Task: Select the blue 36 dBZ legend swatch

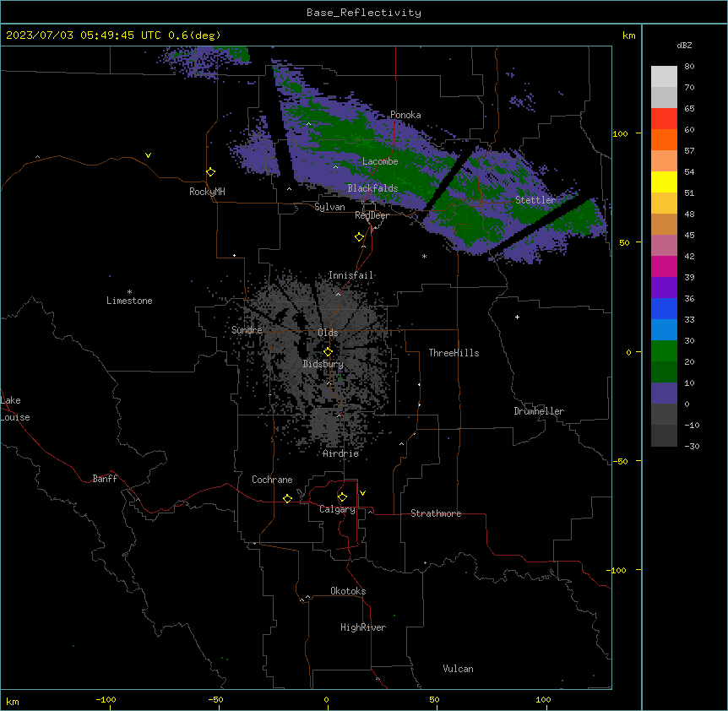Action: pyautogui.click(x=664, y=308)
